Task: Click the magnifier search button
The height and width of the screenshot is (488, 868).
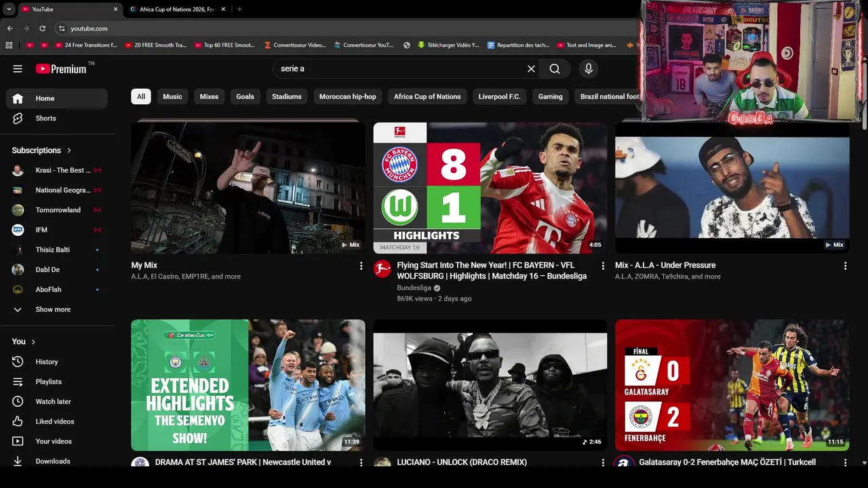Action: tap(555, 68)
